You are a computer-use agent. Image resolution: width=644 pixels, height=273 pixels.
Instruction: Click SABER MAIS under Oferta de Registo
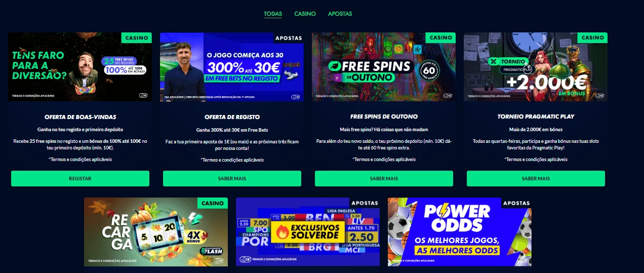click(x=232, y=178)
